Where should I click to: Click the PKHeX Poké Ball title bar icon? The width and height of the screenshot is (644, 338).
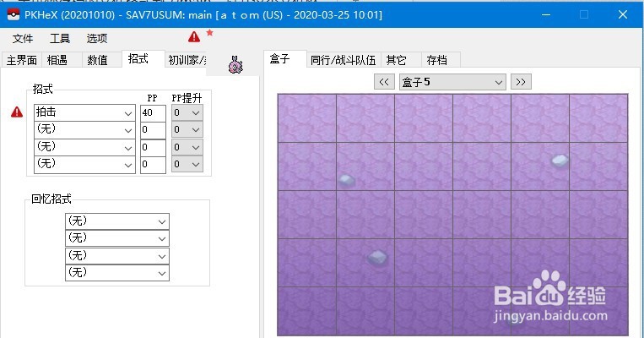pyautogui.click(x=14, y=15)
